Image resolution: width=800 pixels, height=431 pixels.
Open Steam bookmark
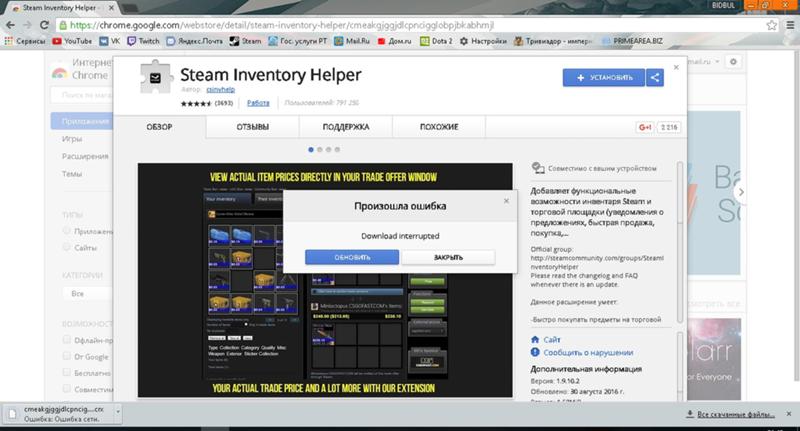pyautogui.click(x=245, y=41)
